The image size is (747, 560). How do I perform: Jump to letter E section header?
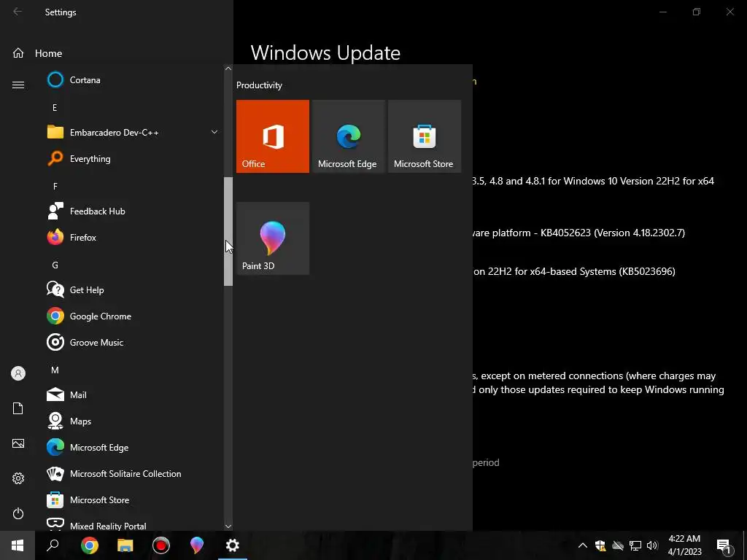pos(55,108)
